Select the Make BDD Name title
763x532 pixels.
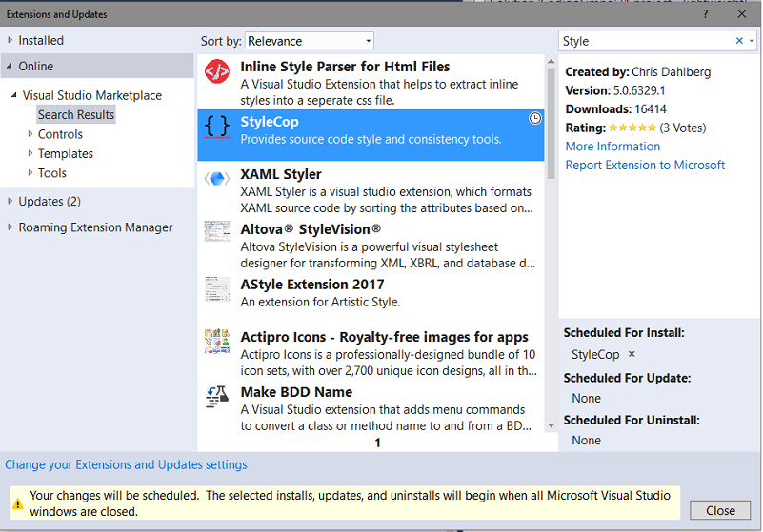[x=296, y=392]
